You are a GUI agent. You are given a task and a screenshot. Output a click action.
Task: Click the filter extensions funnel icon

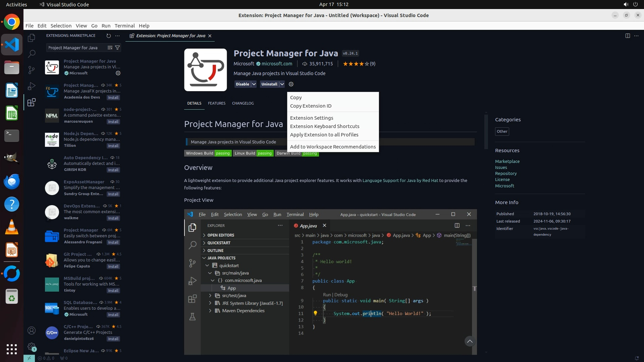[x=117, y=48]
